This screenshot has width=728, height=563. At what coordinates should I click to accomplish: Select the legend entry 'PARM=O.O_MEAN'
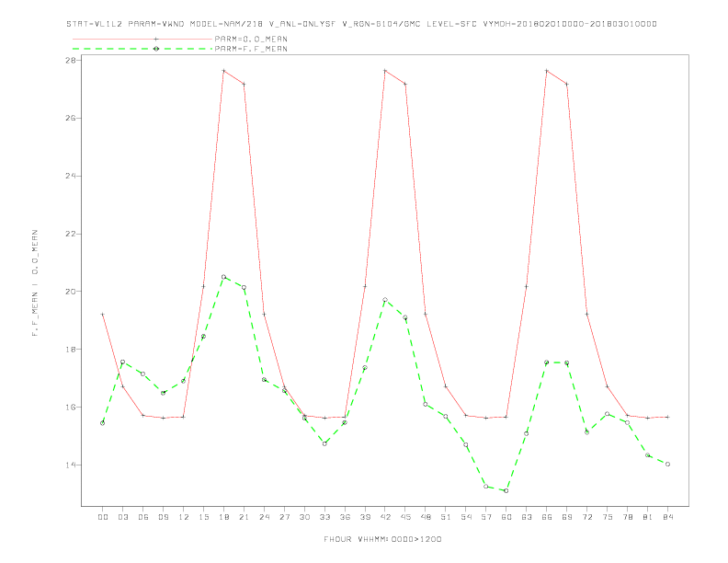(x=251, y=39)
